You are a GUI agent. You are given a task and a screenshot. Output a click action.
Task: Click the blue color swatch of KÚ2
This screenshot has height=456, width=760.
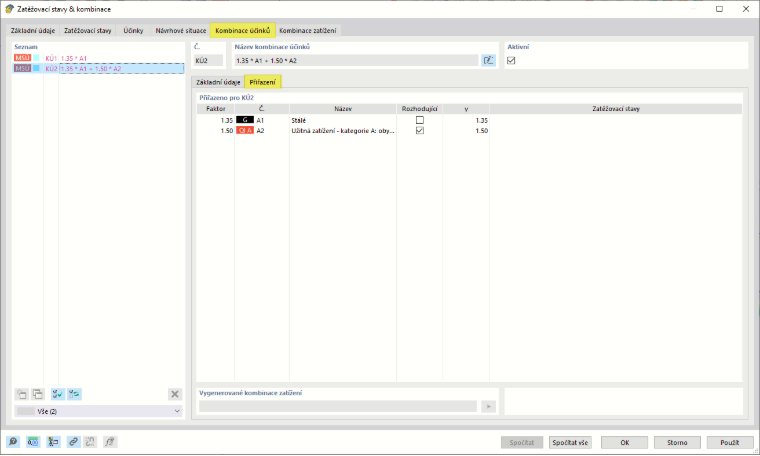(x=36, y=68)
